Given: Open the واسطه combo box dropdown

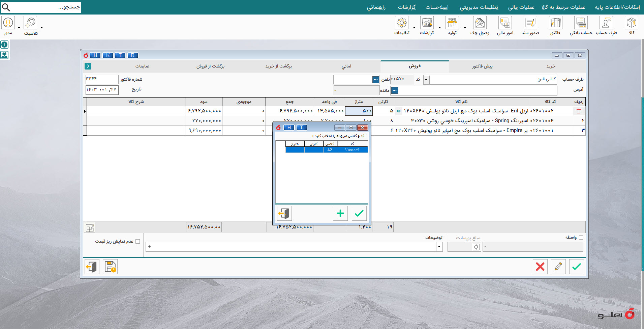Looking at the screenshot, I should (485, 247).
